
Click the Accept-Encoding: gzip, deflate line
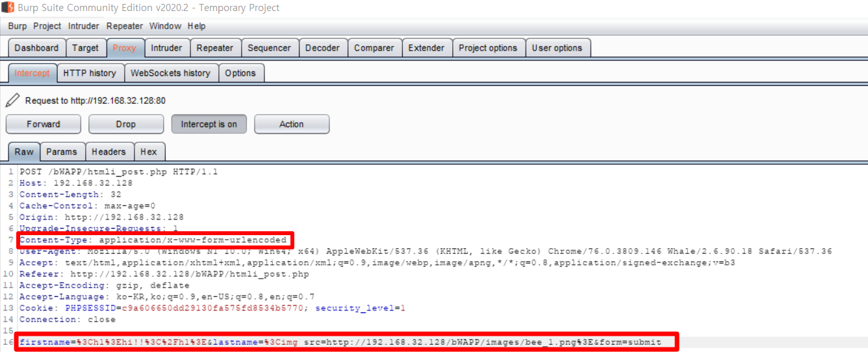click(x=105, y=286)
